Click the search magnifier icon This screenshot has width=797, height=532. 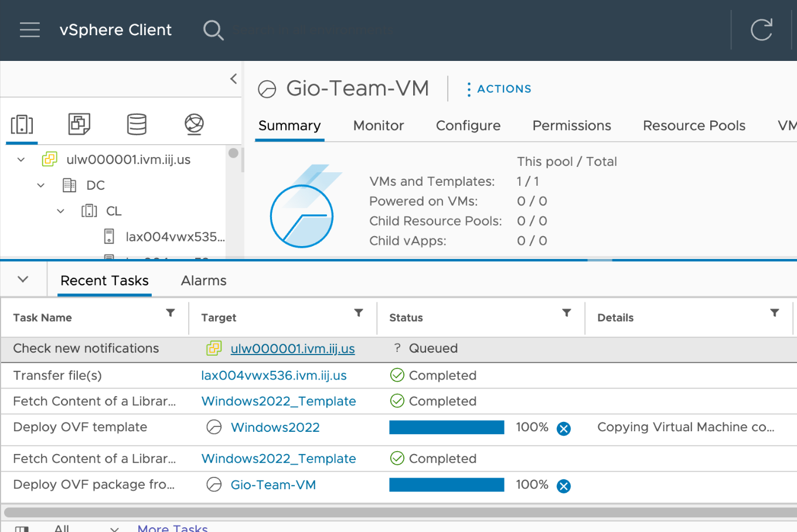(x=213, y=30)
